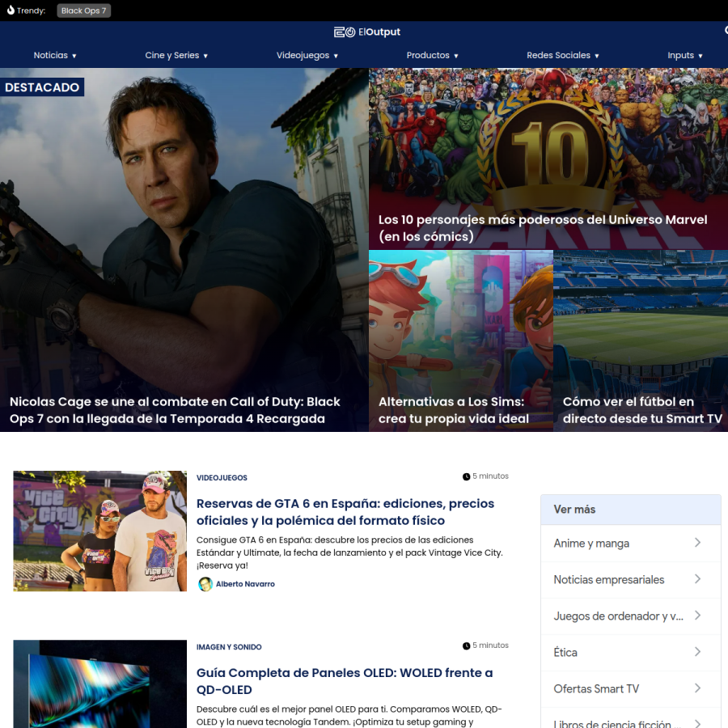This screenshot has width=728, height=728.
Task: Click the chevron next to Ofertas Smart TV
Action: pos(697,688)
